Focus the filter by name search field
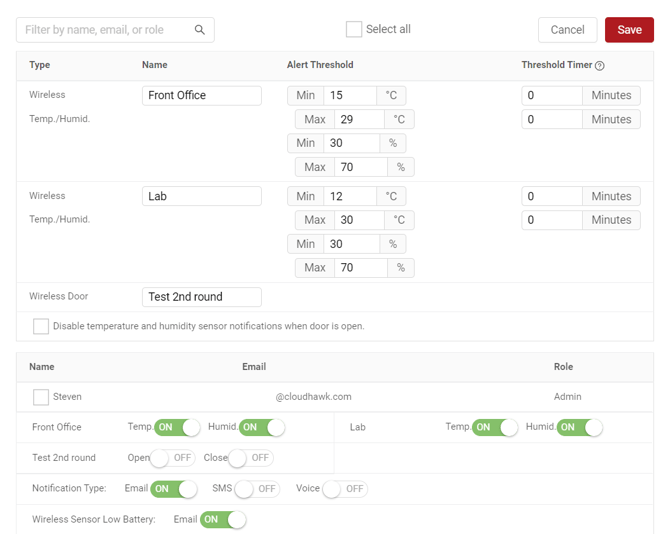This screenshot has width=670, height=534. [x=105, y=30]
